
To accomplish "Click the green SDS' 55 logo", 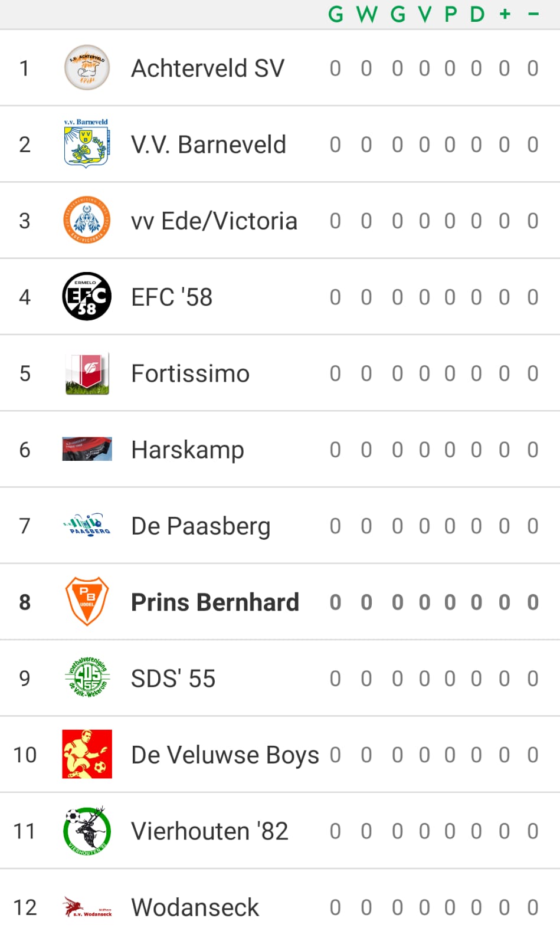I will (87, 678).
